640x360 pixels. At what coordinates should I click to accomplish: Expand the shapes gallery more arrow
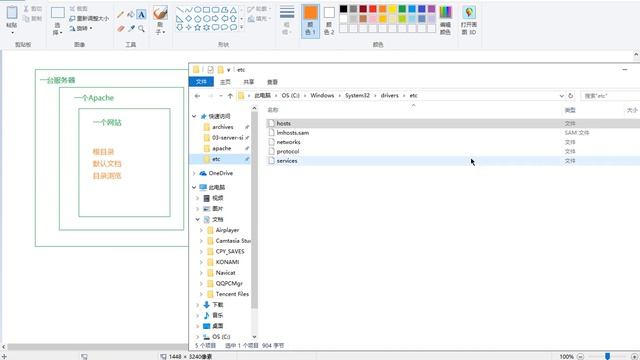(x=242, y=27)
